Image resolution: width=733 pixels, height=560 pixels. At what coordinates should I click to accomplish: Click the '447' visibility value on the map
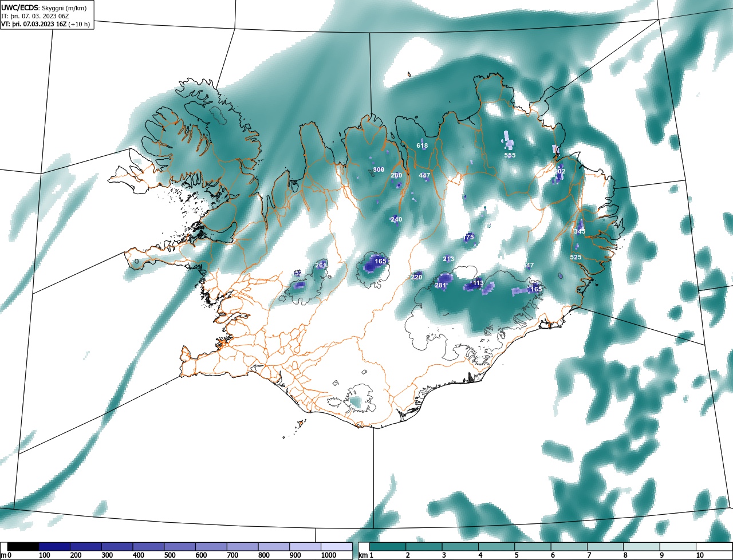click(424, 176)
